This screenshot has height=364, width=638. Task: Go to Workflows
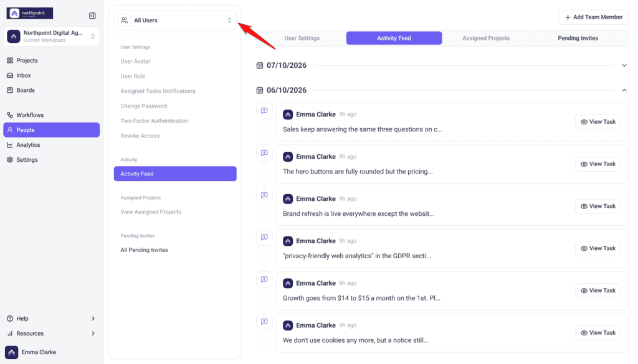pos(51,115)
